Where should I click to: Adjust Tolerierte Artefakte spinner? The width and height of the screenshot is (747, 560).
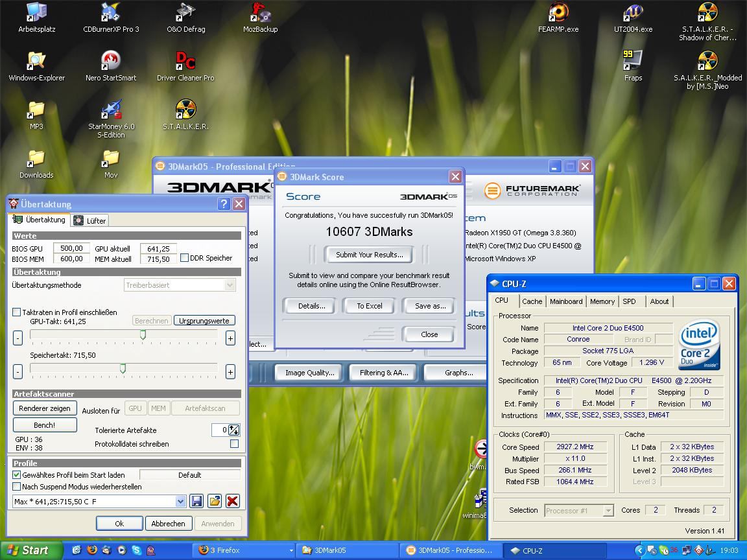coord(234,430)
